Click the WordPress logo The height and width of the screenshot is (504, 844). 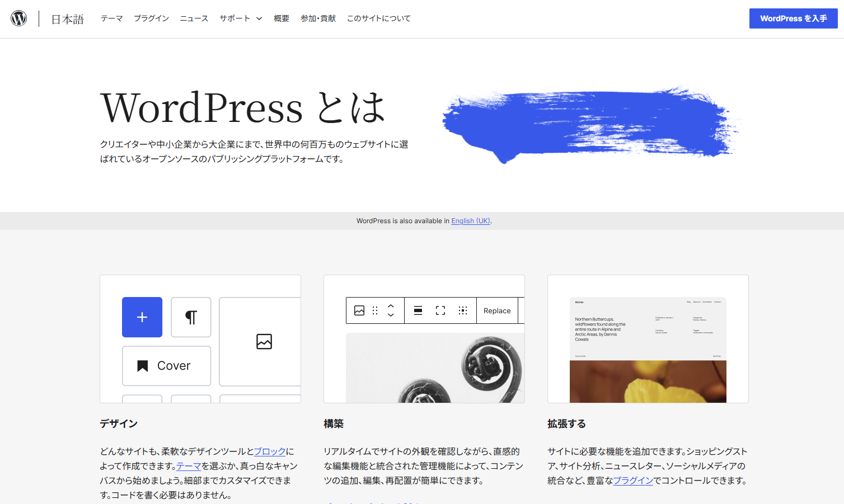point(18,17)
